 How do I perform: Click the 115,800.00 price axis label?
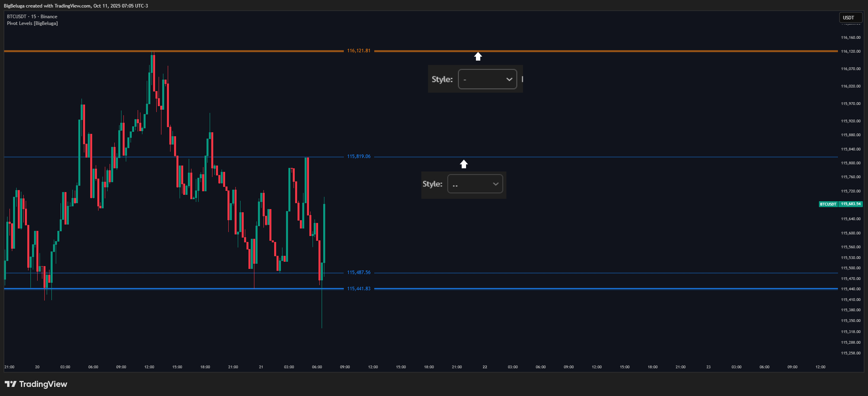tap(851, 163)
